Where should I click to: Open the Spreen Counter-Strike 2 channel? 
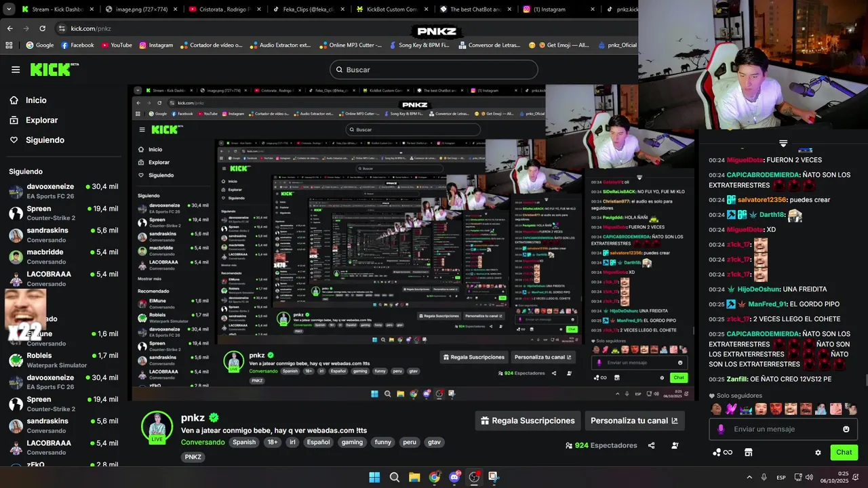[64, 213]
